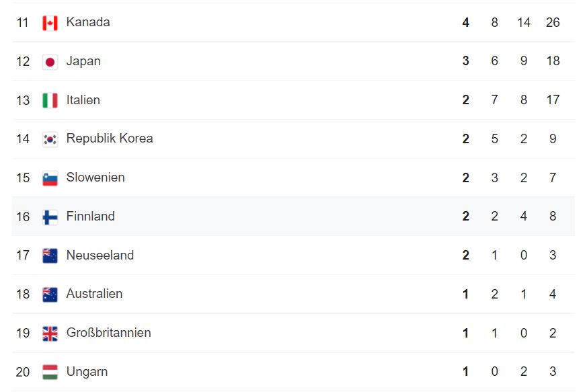Click the Australia flag icon
The height and width of the screenshot is (392, 585).
point(50,295)
